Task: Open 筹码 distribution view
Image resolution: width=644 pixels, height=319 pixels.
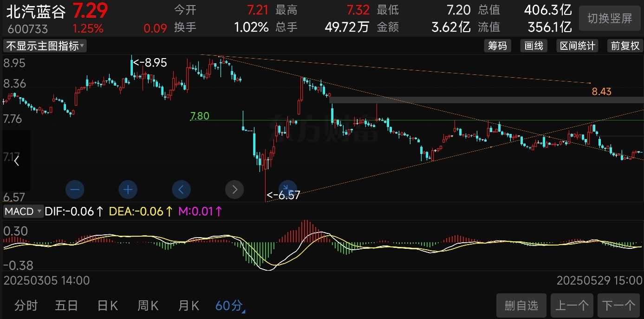Action: [x=497, y=46]
